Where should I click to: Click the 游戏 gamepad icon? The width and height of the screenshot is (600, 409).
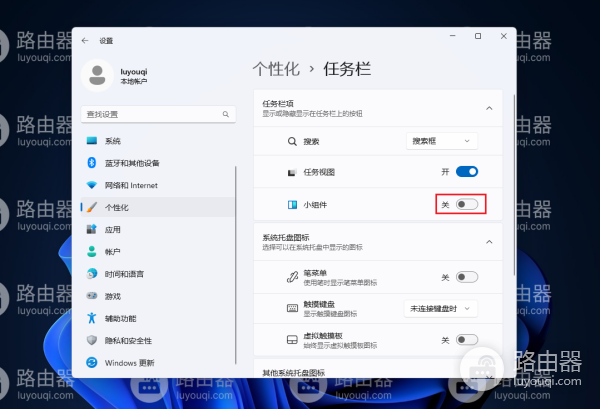[x=92, y=296]
